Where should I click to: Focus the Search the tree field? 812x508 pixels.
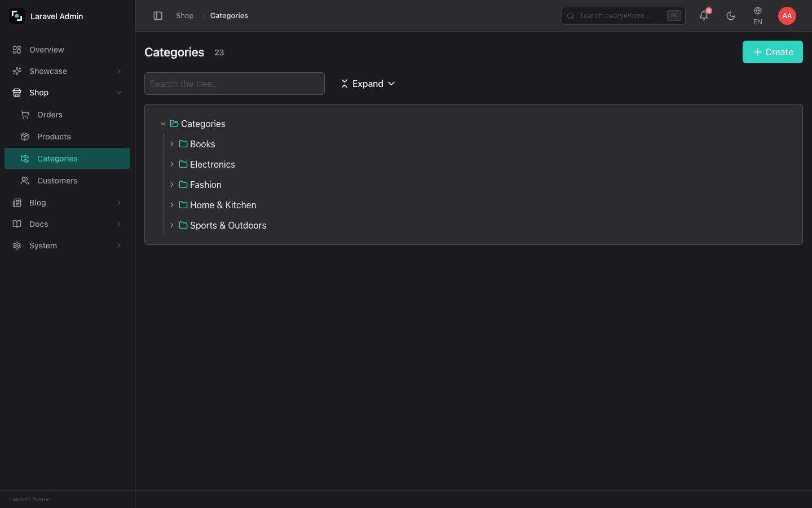[x=235, y=84]
